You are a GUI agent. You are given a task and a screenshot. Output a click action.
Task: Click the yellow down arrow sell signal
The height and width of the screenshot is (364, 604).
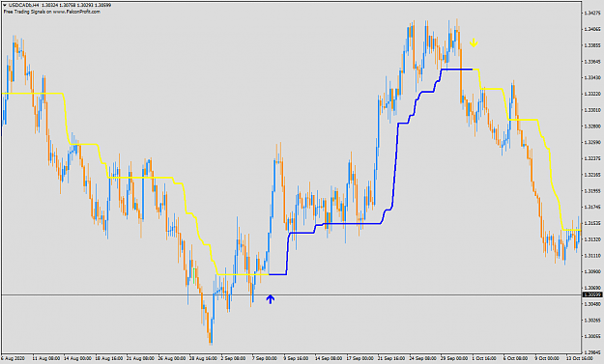tap(474, 42)
